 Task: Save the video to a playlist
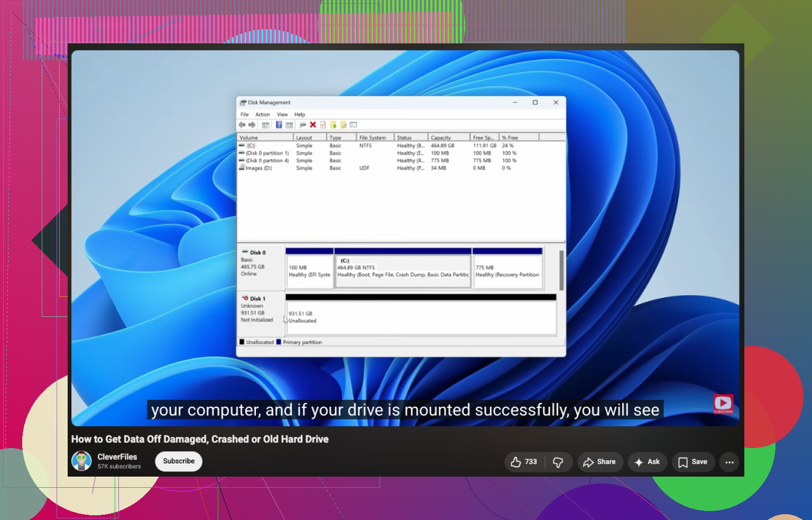693,462
